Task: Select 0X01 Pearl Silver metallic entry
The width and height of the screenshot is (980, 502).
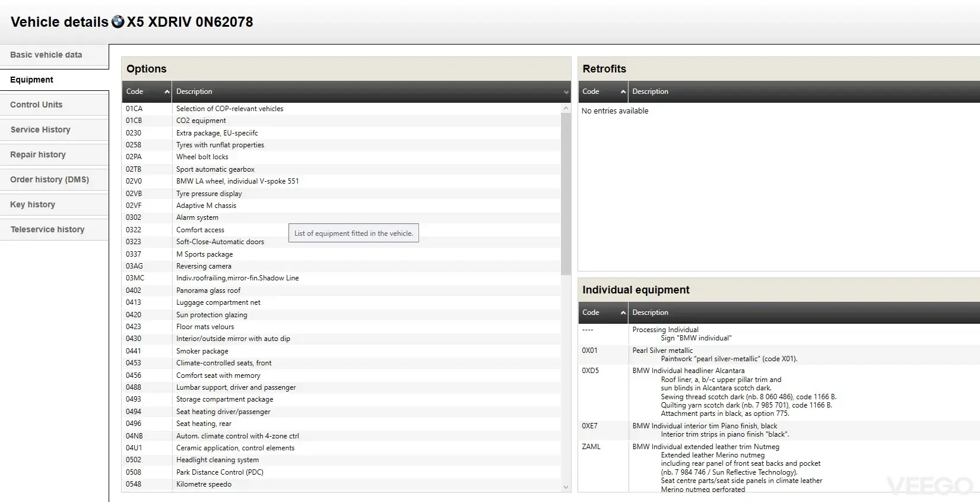Action: (x=779, y=355)
